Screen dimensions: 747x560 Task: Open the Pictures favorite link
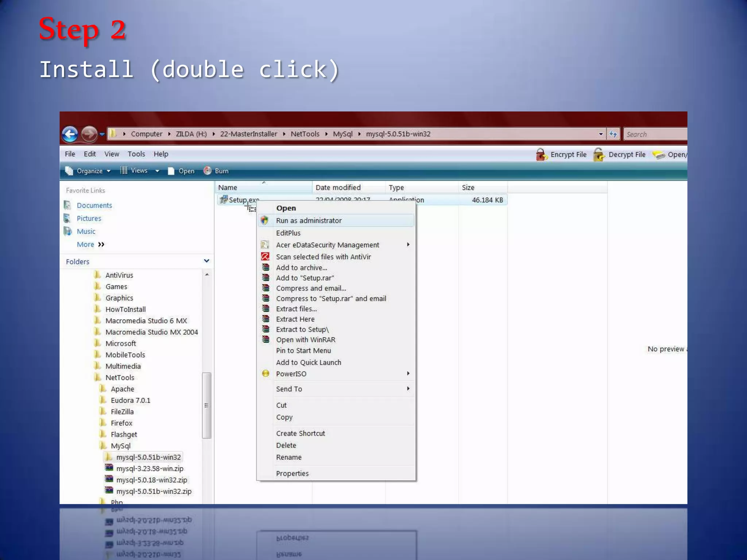pyautogui.click(x=89, y=218)
